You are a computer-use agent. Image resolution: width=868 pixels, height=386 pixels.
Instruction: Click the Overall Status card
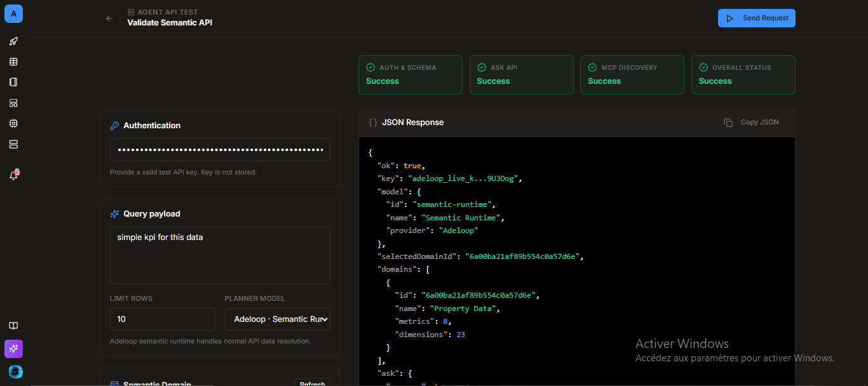[x=743, y=75]
